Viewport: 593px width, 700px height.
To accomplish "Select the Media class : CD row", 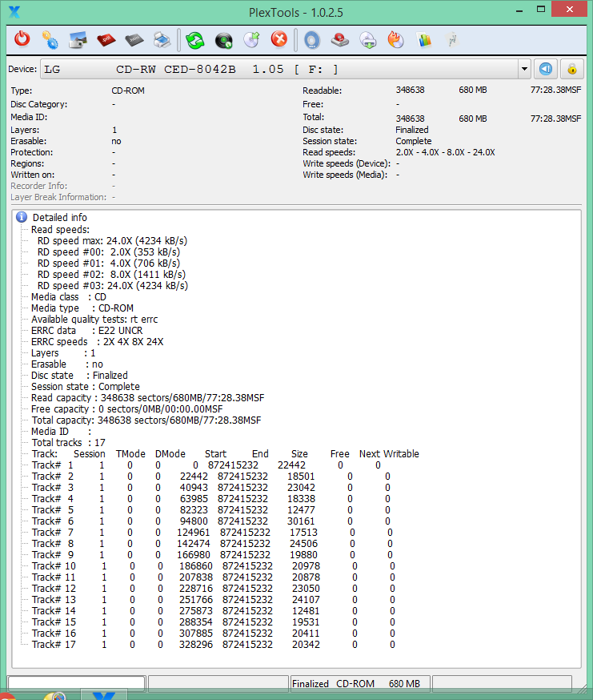I will click(x=69, y=297).
